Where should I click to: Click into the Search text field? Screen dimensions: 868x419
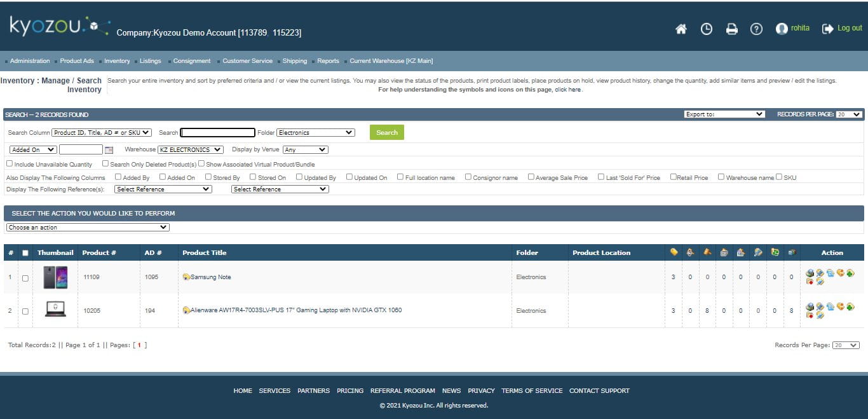(218, 132)
